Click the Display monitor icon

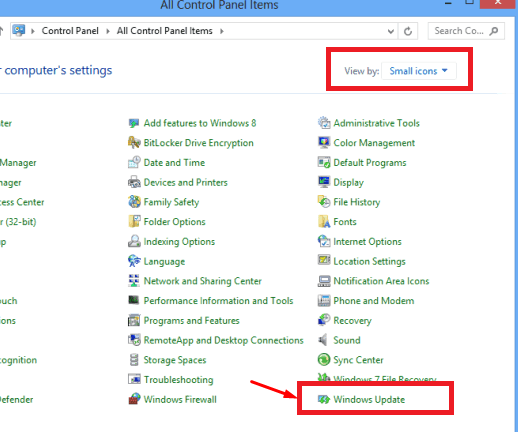[324, 182]
